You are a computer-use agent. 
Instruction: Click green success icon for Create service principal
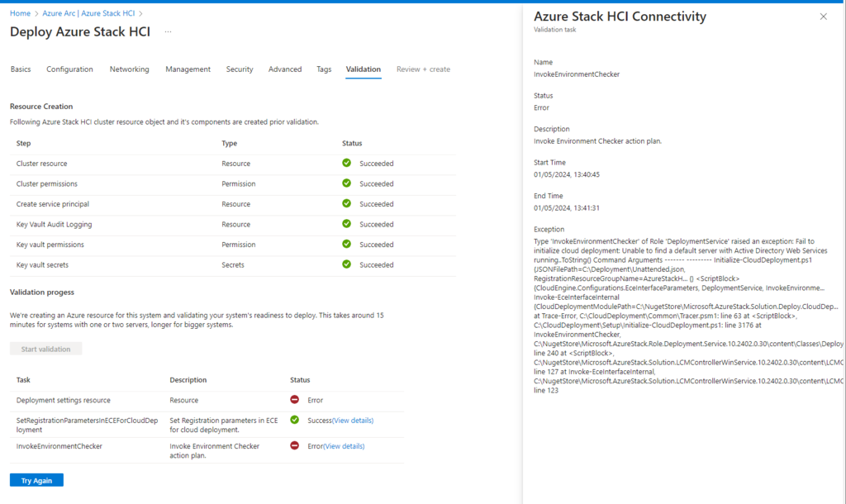click(x=347, y=204)
